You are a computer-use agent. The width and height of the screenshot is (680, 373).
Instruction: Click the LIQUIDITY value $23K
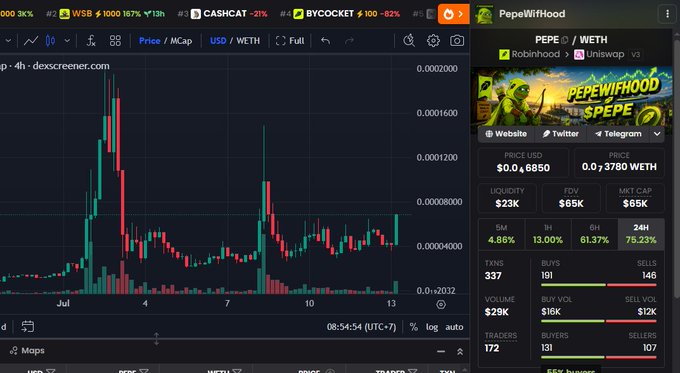[507, 203]
